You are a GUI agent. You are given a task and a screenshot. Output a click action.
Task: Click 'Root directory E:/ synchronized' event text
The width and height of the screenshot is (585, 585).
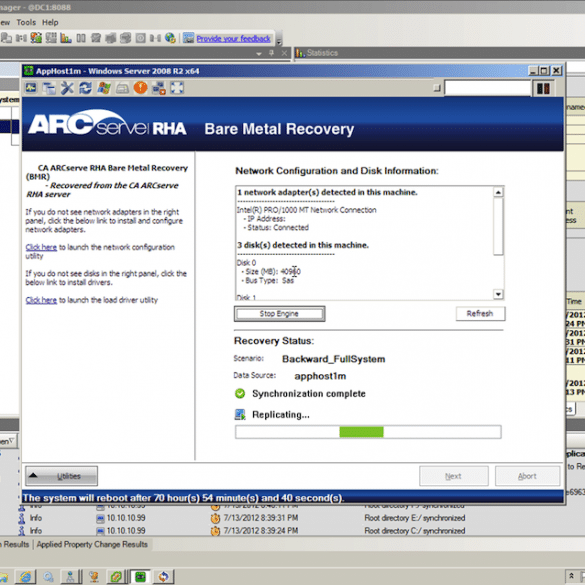pos(414,518)
